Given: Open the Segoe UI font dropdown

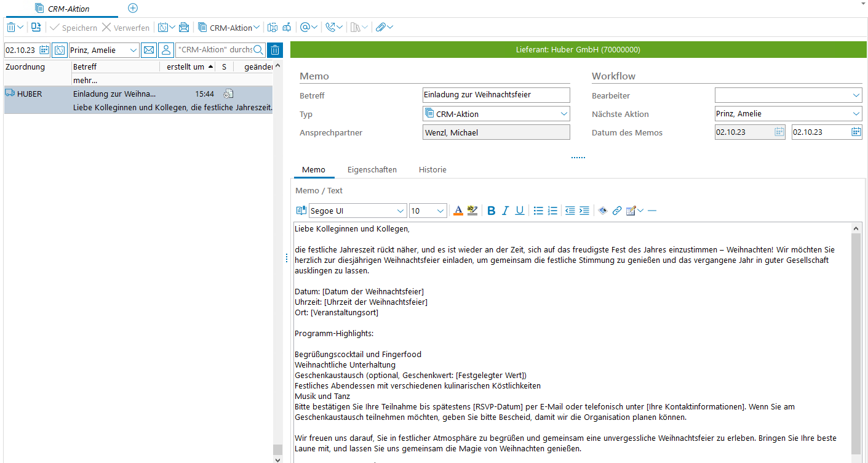Looking at the screenshot, I should click(x=400, y=211).
